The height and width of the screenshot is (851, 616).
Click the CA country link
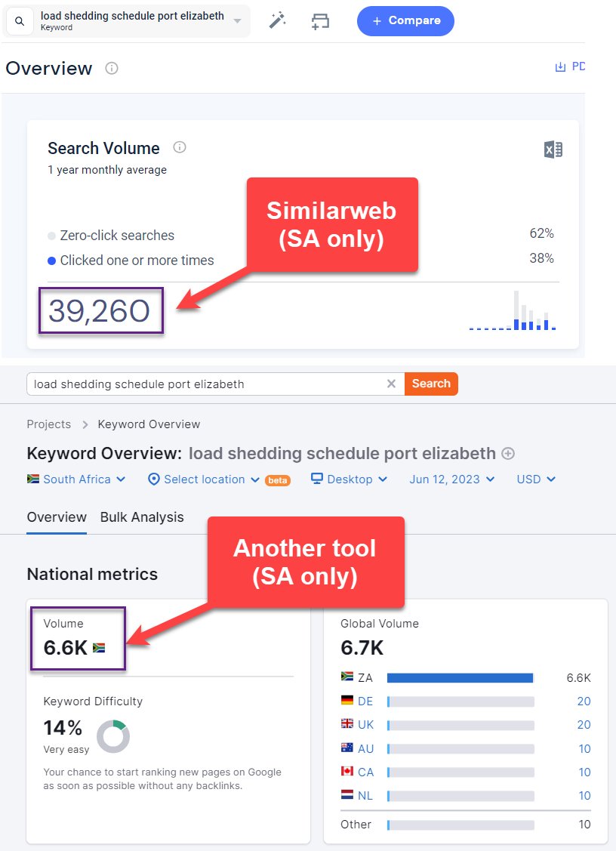365,772
